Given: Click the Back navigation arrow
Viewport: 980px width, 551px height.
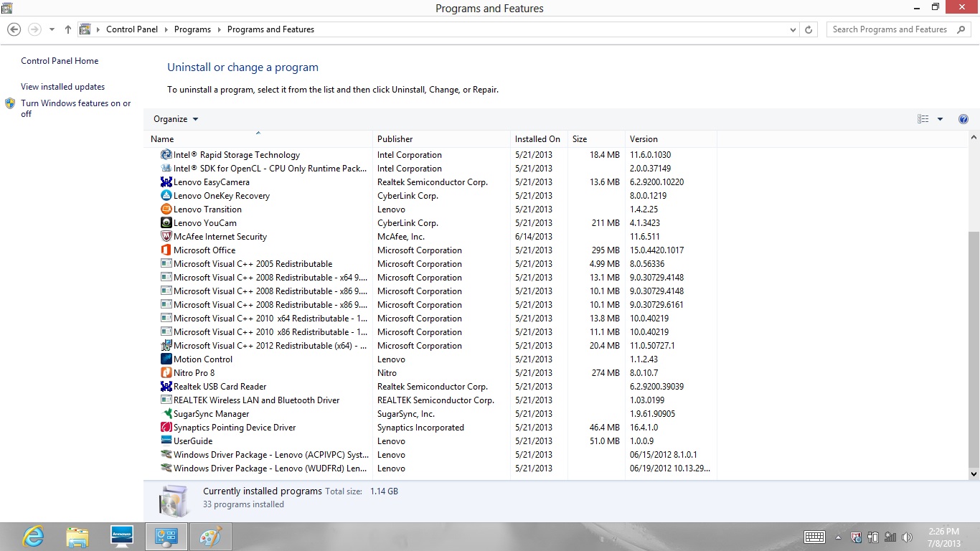Looking at the screenshot, I should (14, 29).
